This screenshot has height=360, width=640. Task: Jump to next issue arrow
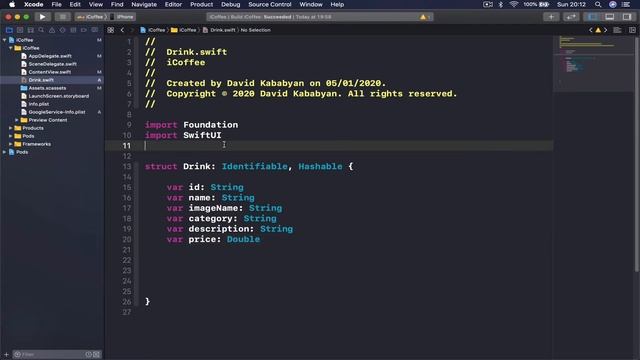point(605,30)
